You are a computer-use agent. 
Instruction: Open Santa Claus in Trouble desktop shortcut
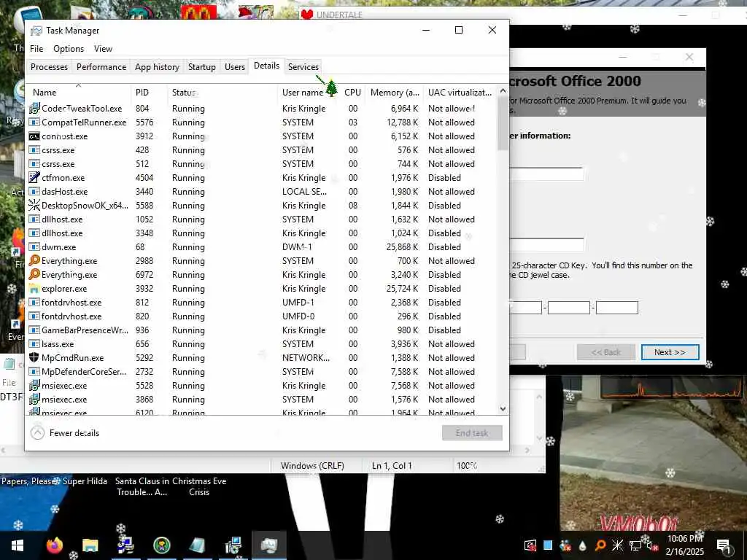tap(142, 486)
